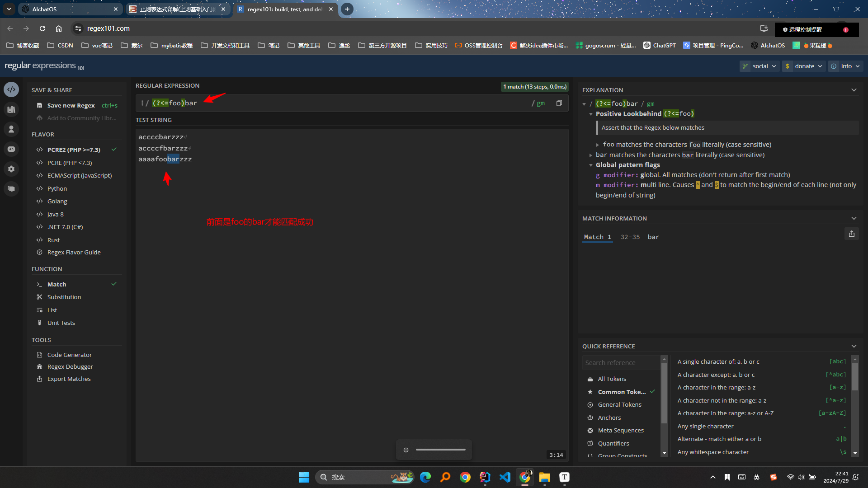Open the regex flags gm dropdown

(541, 103)
